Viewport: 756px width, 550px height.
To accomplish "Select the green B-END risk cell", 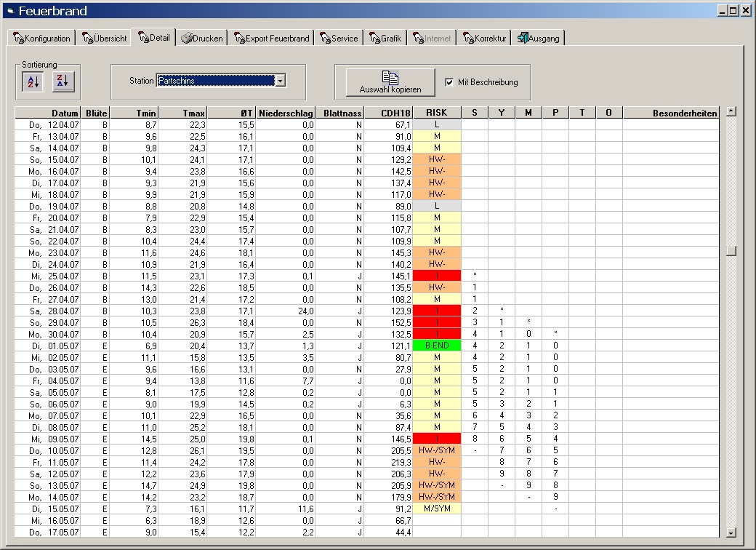I will [436, 346].
